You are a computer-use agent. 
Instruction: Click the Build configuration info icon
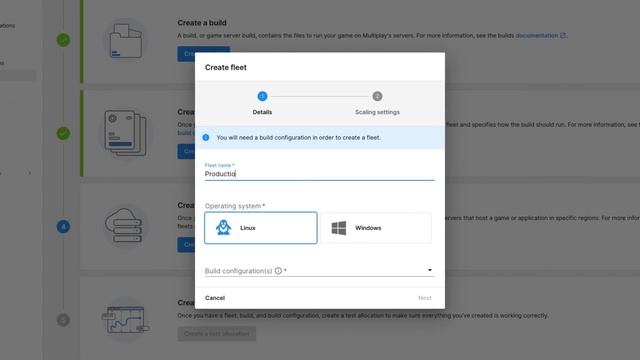[x=278, y=271]
